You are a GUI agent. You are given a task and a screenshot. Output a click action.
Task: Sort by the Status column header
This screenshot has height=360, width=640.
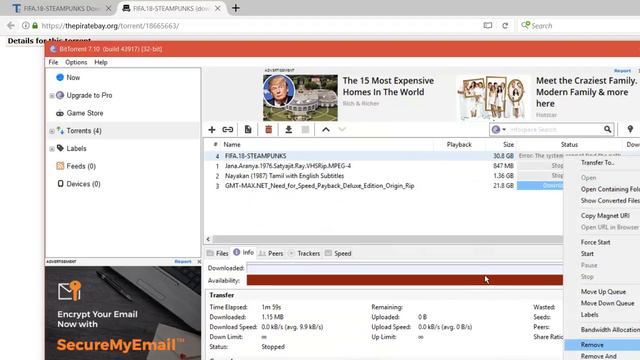[x=569, y=144]
